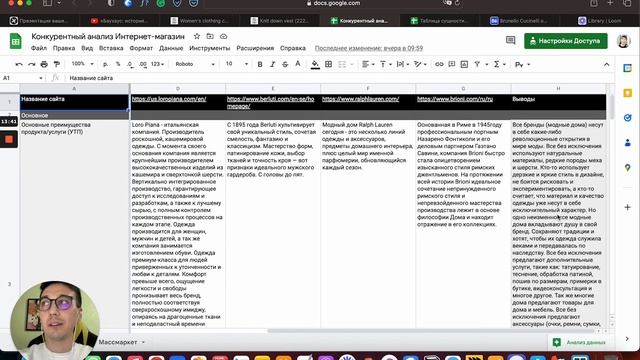Click the Redo arrow in the toolbar
640x360 pixels.
31,64
